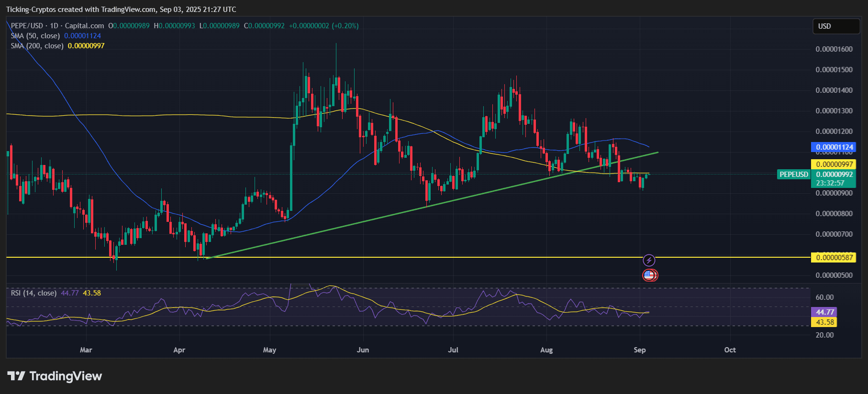Click the RSI (14, close) legend label
Viewport: 868px width, 394px height.
33,293
